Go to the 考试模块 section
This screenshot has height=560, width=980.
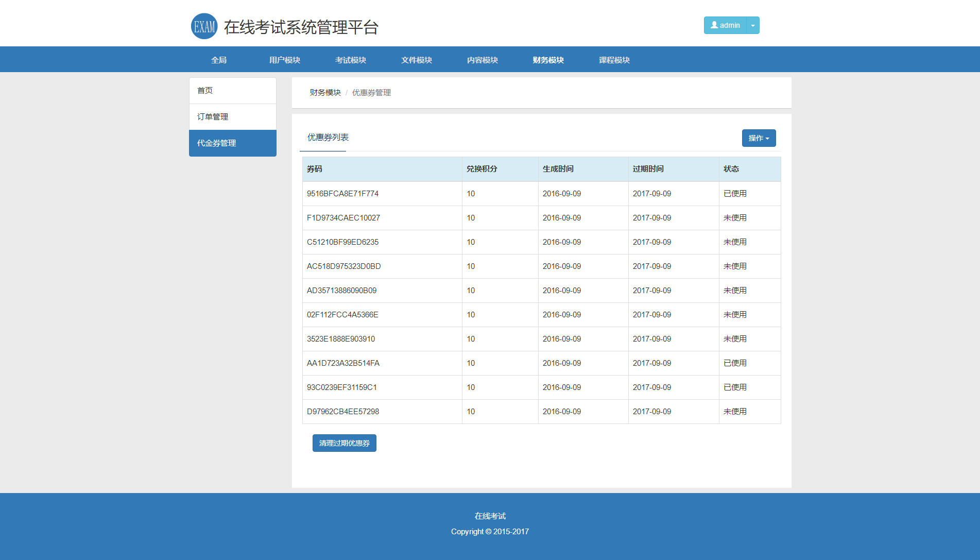point(351,60)
